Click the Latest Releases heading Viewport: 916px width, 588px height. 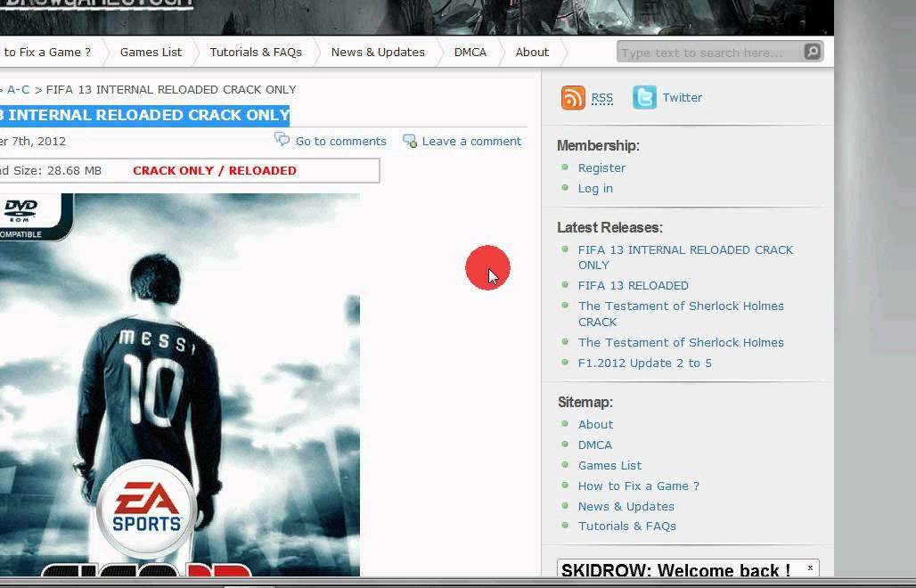coord(609,227)
